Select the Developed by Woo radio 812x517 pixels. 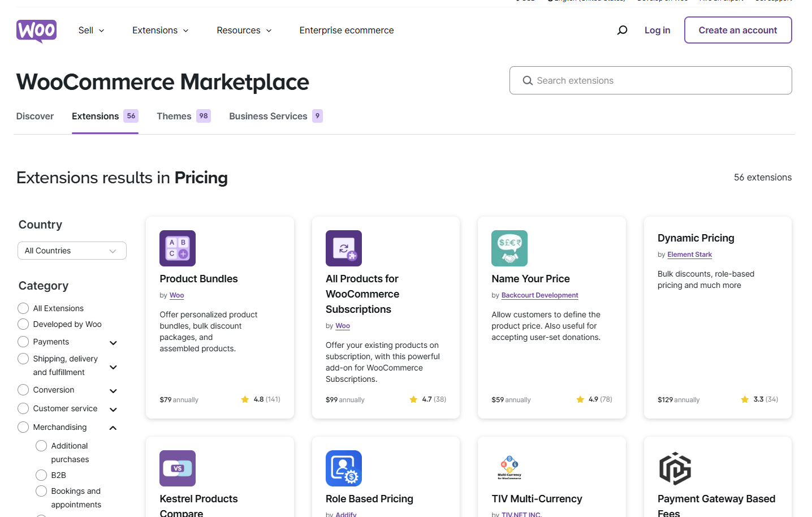23,324
